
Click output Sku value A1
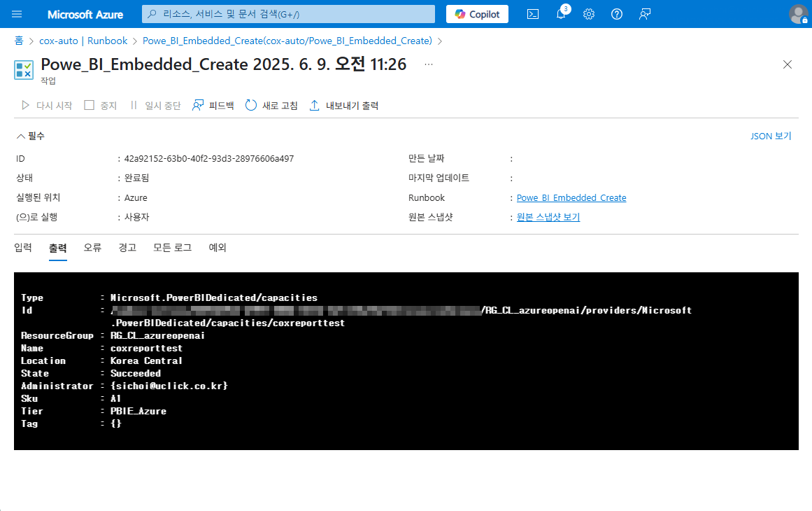(x=115, y=398)
